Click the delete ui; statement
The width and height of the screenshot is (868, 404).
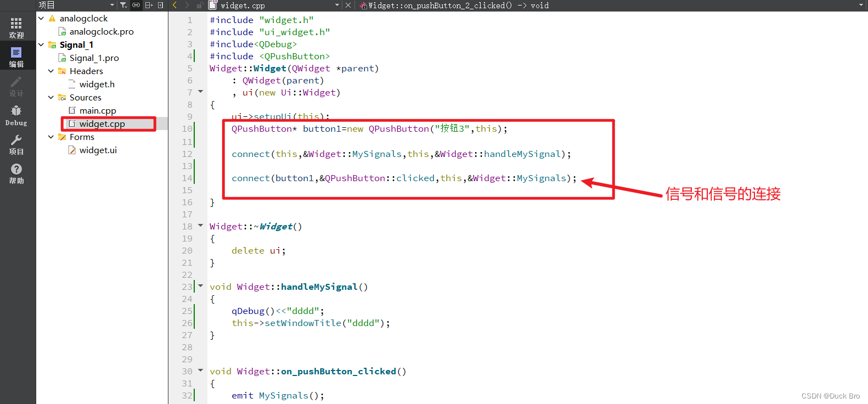click(x=258, y=250)
